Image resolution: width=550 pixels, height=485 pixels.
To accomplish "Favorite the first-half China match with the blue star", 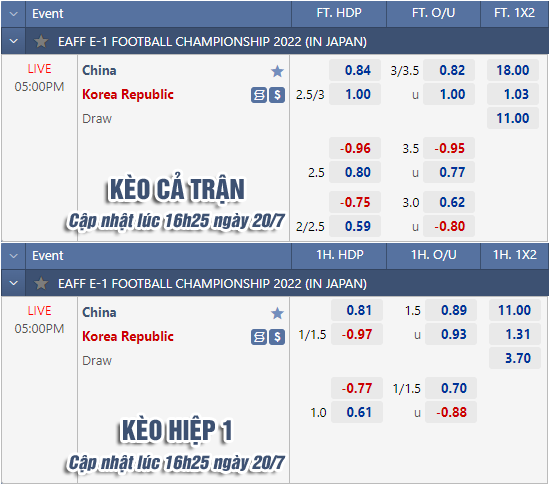I will pyautogui.click(x=277, y=313).
